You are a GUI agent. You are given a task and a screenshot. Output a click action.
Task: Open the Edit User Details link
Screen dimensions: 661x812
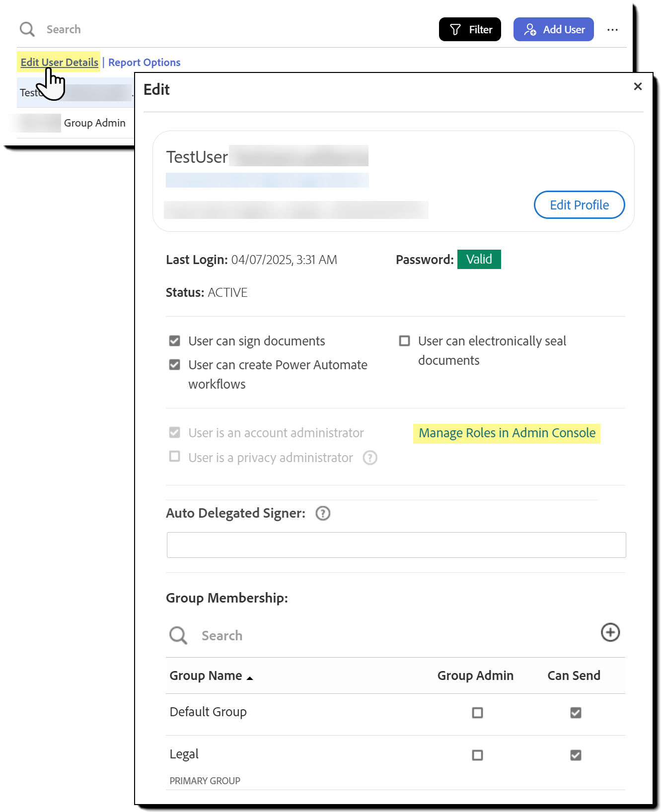[59, 63]
